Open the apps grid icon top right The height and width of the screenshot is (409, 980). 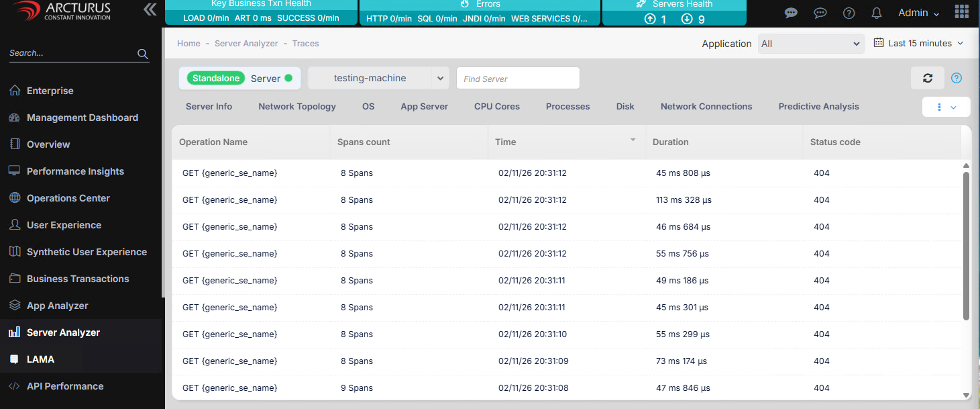tap(962, 11)
